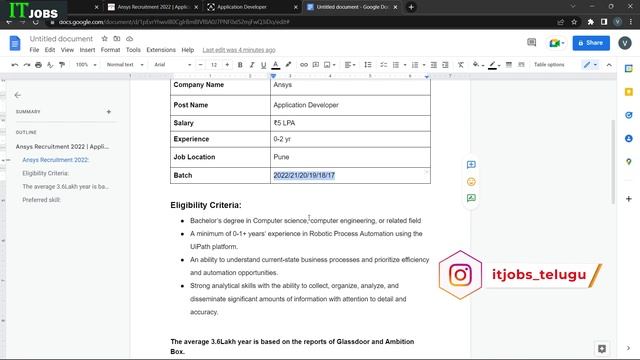The image size is (640, 360).
Task: Jump to Preferred skill outline heading
Action: point(41,200)
